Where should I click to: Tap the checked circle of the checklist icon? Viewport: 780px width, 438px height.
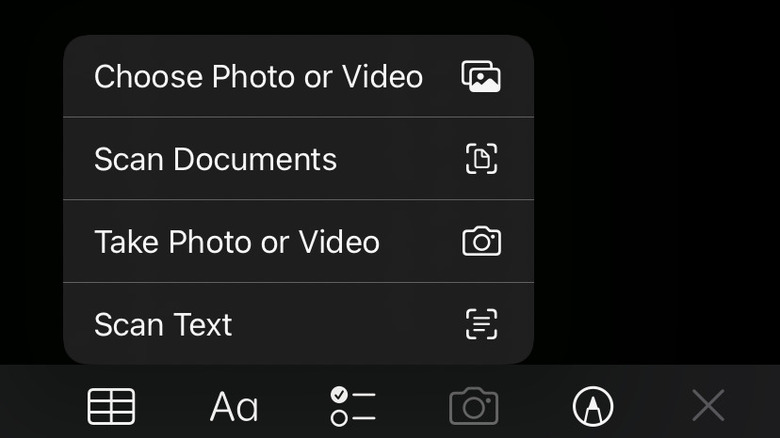(x=339, y=395)
